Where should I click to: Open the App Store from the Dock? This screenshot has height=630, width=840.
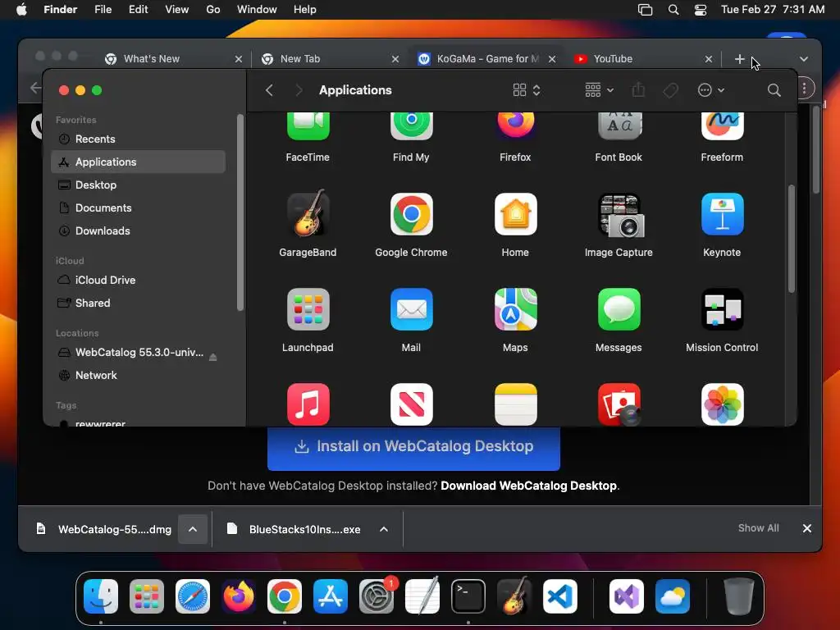click(331, 596)
